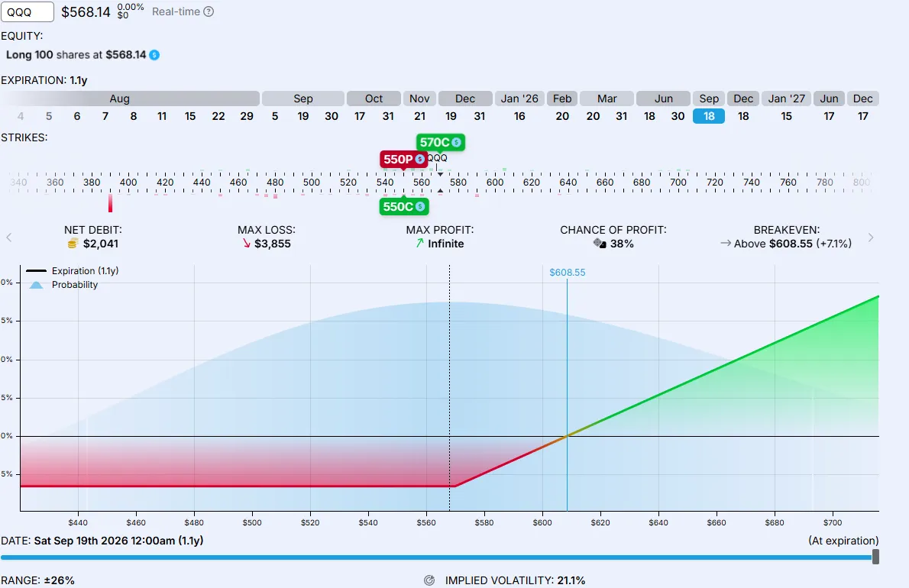Open the Real-time help question mark icon
909x588 pixels.
tap(209, 11)
